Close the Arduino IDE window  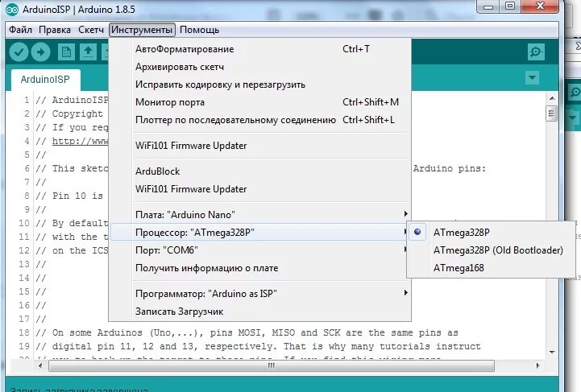coord(540,6)
